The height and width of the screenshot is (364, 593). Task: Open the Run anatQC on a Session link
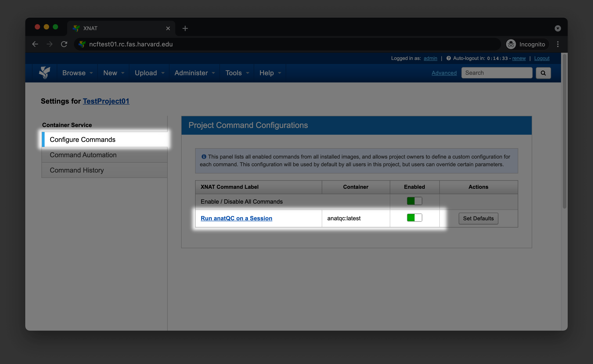tap(236, 218)
